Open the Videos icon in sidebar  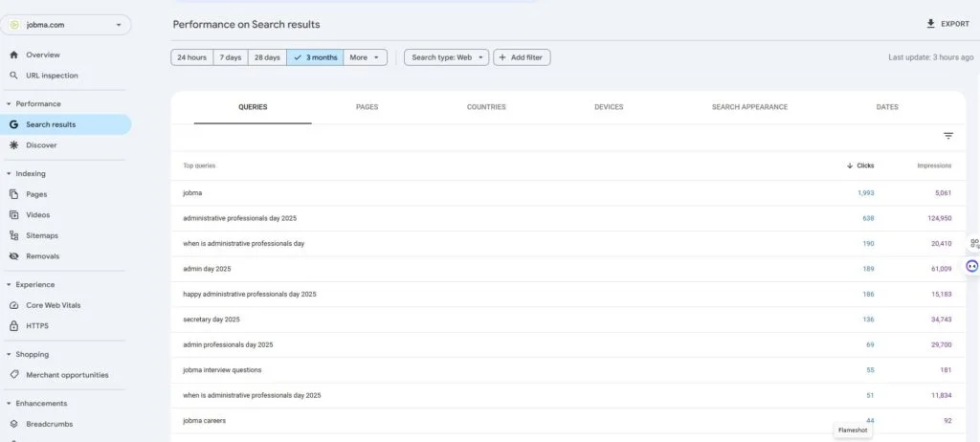(13, 215)
